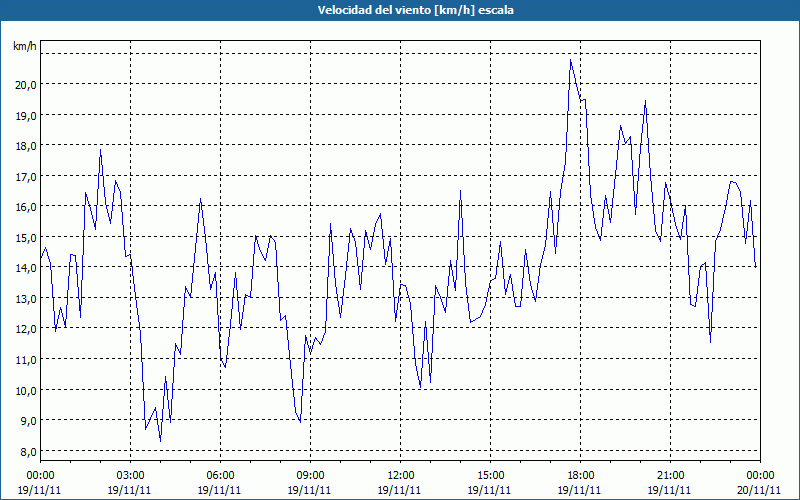Click the chart title 'Velocidad del viento [km/h] escala'
Screen dimensions: 800x500
pyautogui.click(x=415, y=10)
